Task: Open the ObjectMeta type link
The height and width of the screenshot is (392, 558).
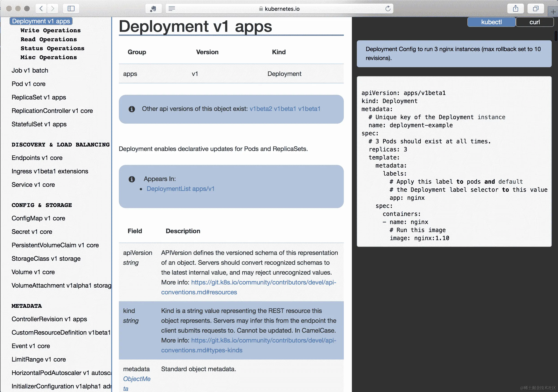Action: pyautogui.click(x=137, y=379)
